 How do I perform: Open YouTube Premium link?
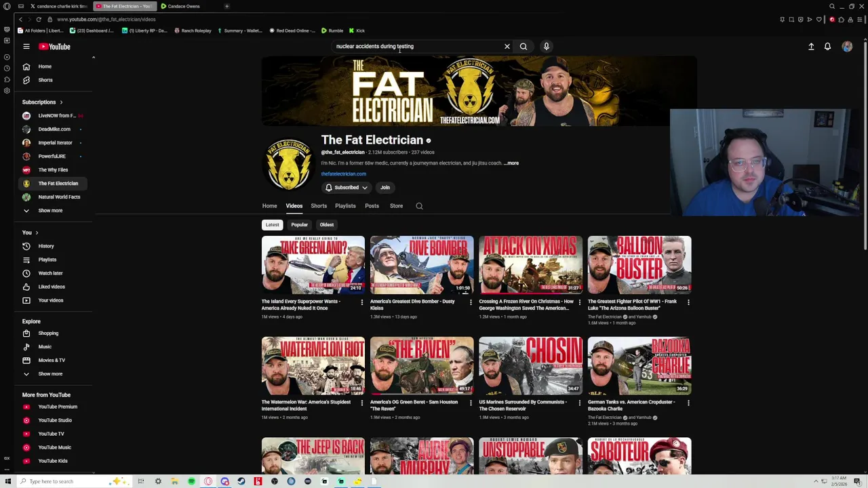coord(54,407)
